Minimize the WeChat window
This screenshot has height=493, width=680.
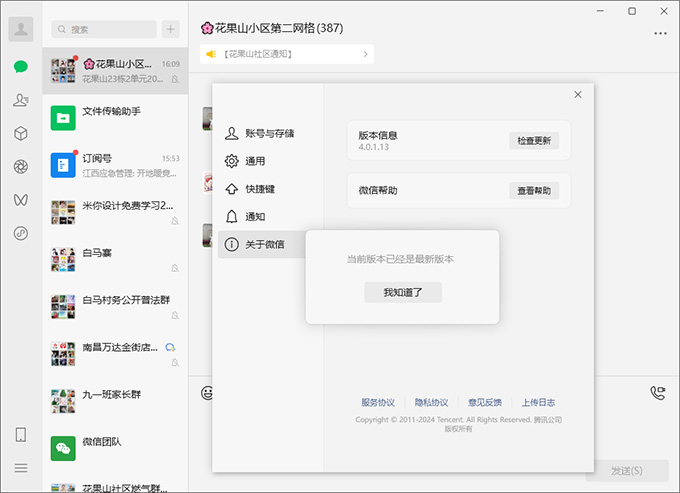coord(600,11)
